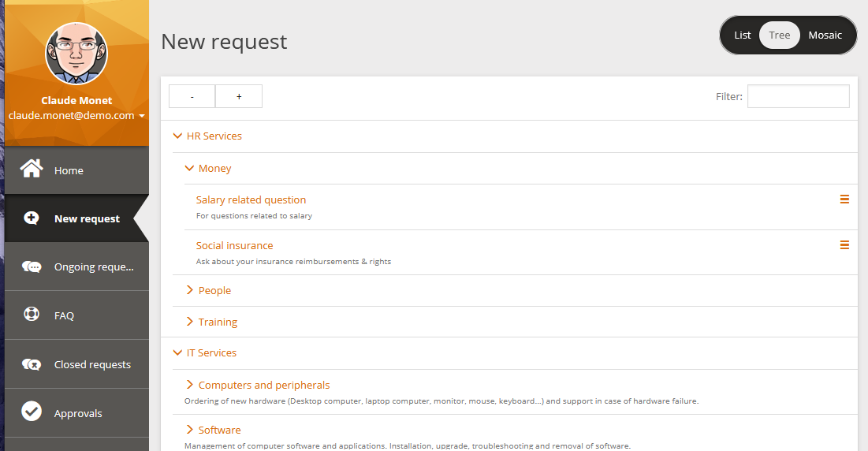Open the Salary related question link
This screenshot has width=868, height=451.
[x=251, y=200]
